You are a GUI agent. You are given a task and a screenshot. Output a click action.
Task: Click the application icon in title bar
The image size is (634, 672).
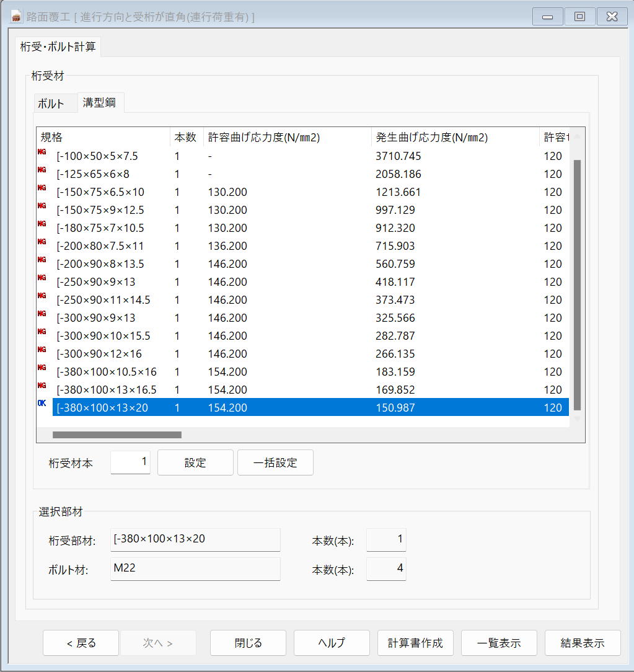17,17
